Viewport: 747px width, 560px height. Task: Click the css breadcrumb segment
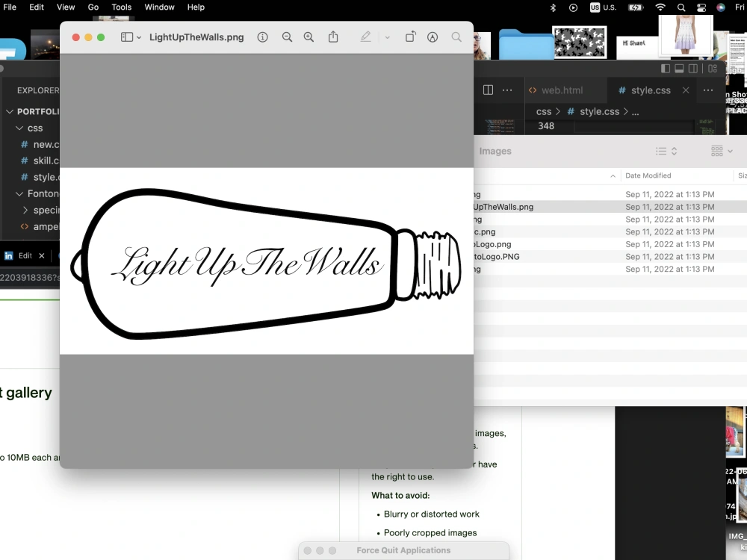coord(544,111)
